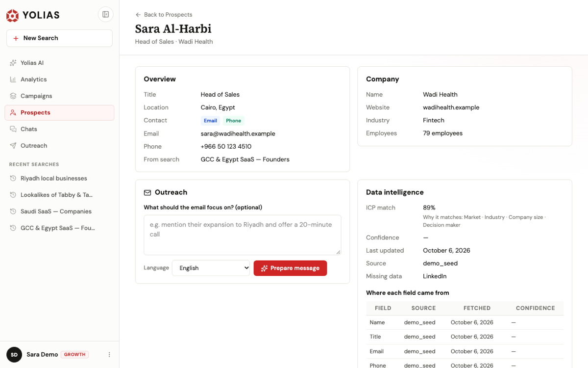Open the Campaigns page
The height and width of the screenshot is (368, 588).
(59, 96)
